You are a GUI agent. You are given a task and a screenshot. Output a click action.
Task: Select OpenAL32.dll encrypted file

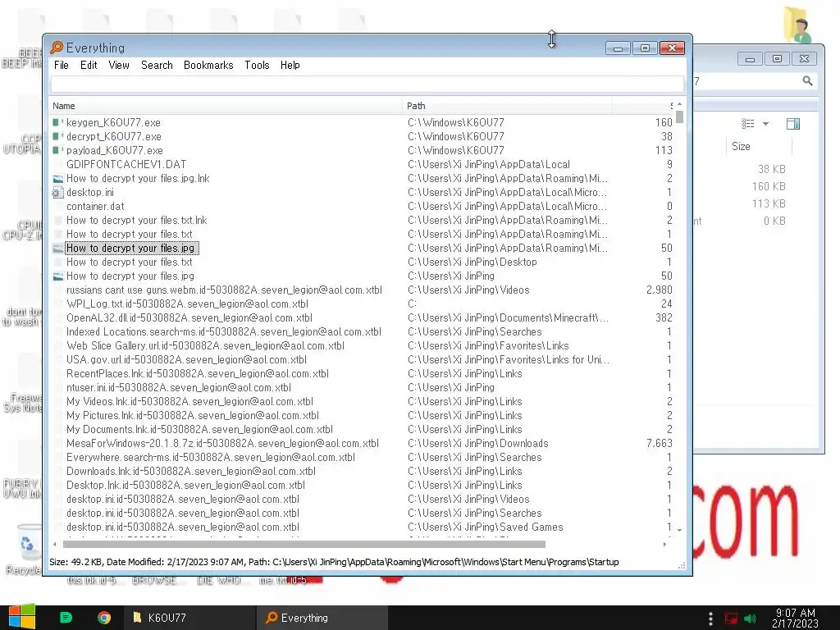189,317
